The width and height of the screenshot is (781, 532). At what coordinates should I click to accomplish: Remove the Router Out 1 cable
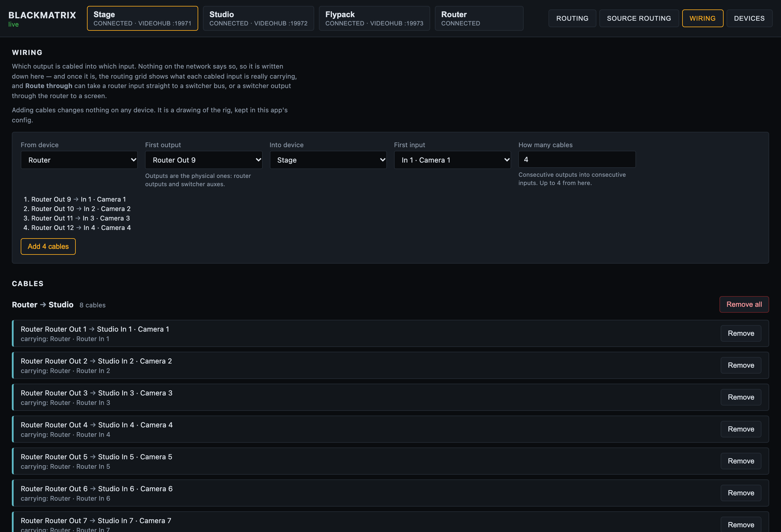tap(741, 333)
